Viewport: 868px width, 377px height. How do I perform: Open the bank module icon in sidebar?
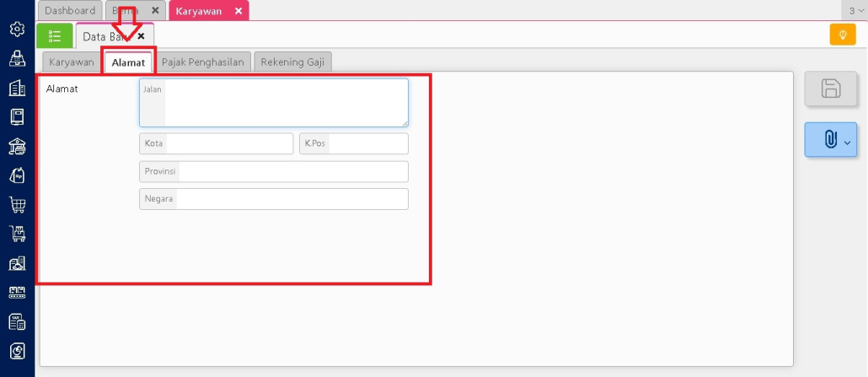point(17,146)
